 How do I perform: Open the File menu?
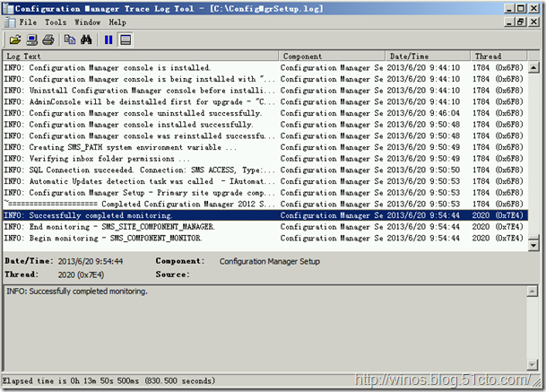28,22
